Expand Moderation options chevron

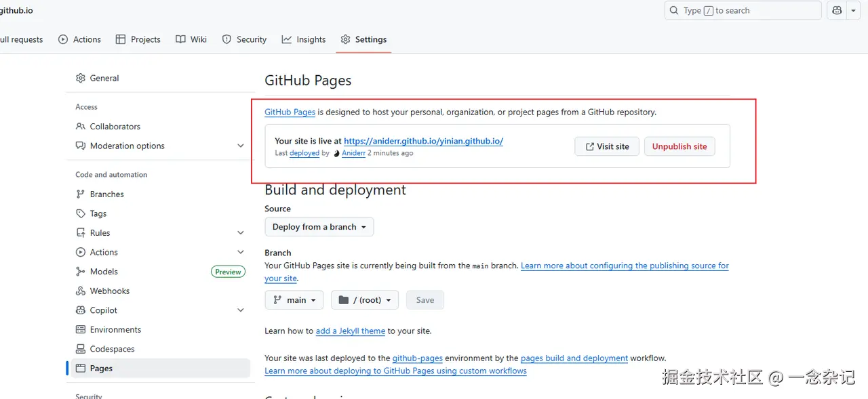pyautogui.click(x=241, y=146)
